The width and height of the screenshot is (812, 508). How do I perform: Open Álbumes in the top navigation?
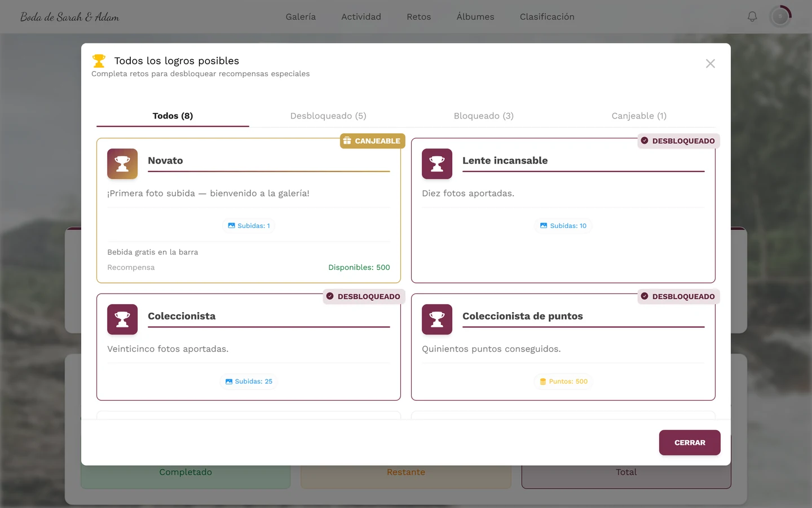coord(475,17)
